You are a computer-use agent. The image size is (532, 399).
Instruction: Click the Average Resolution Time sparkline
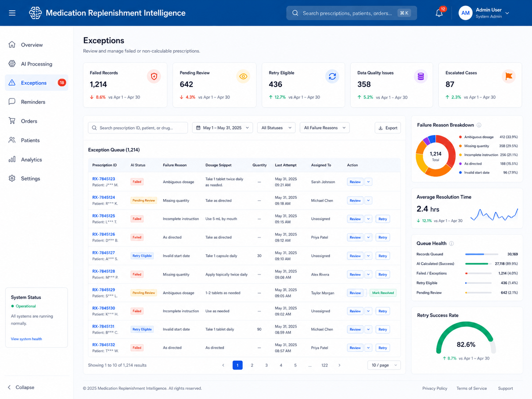494,214
